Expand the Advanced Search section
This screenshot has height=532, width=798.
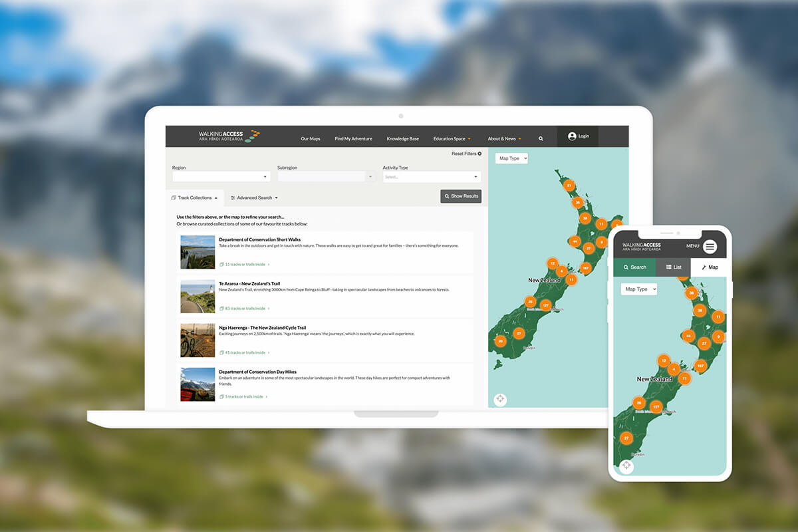click(x=255, y=198)
